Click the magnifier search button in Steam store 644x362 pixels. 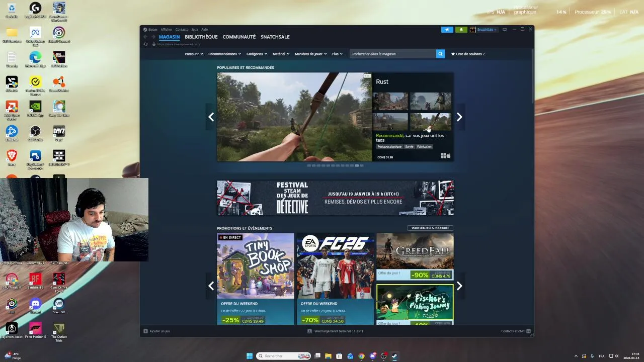click(440, 54)
